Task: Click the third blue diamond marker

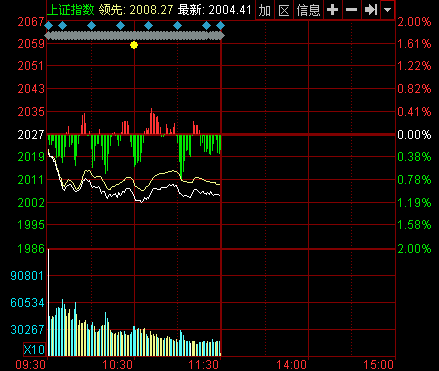Action: point(91,25)
